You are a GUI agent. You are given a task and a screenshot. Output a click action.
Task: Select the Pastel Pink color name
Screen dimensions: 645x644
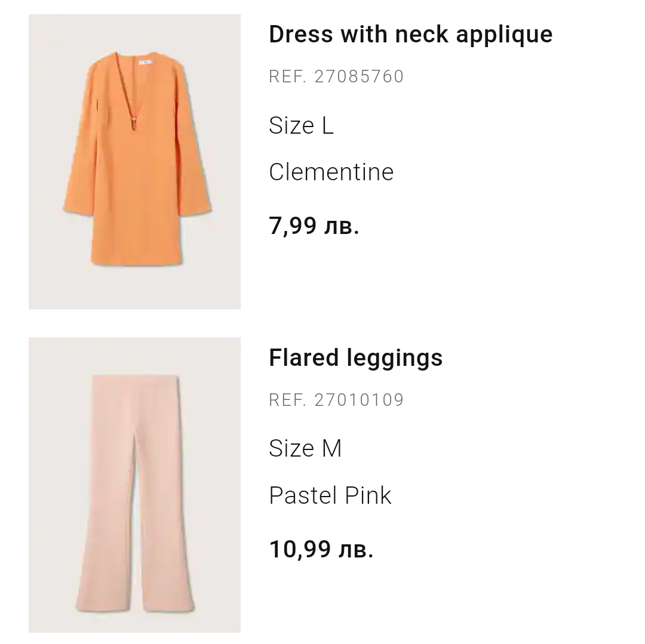[x=330, y=495]
